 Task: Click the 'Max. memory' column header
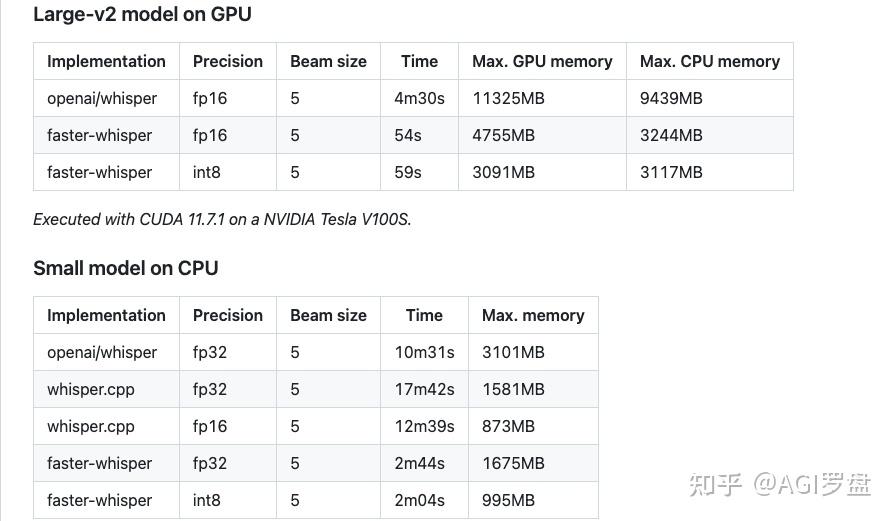click(x=532, y=315)
